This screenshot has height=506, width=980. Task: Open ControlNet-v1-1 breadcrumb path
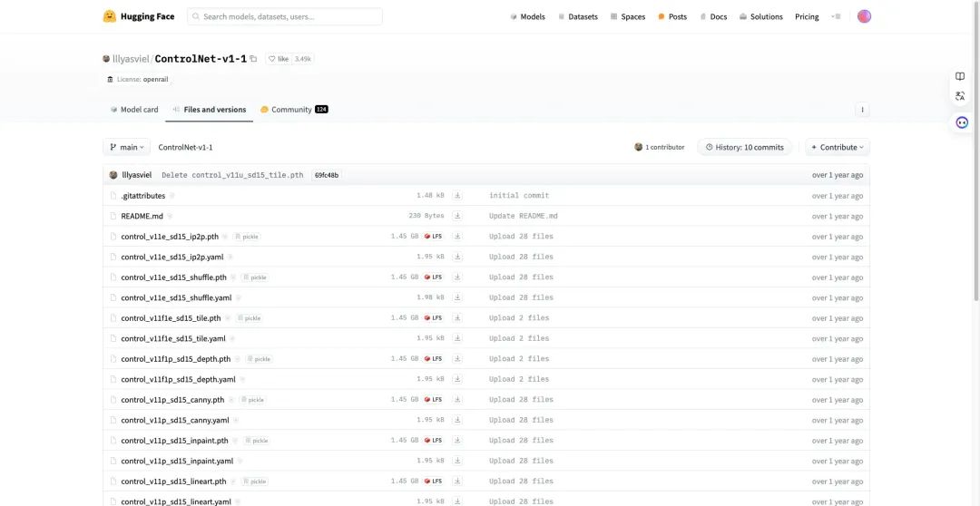(186, 148)
